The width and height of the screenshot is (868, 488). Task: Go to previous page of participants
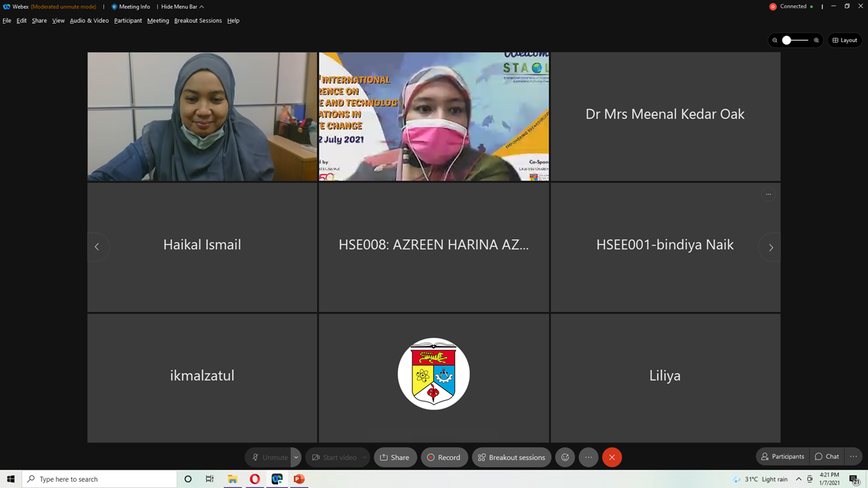click(97, 247)
